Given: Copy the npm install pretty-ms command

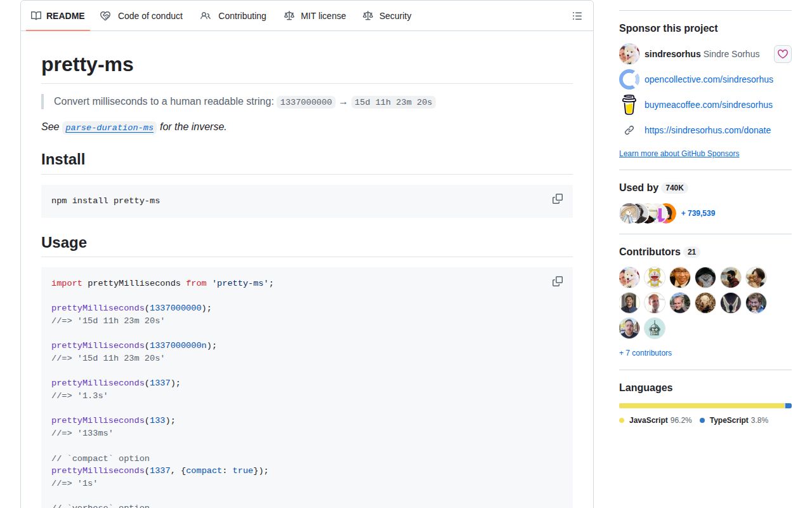Looking at the screenshot, I should click(558, 199).
